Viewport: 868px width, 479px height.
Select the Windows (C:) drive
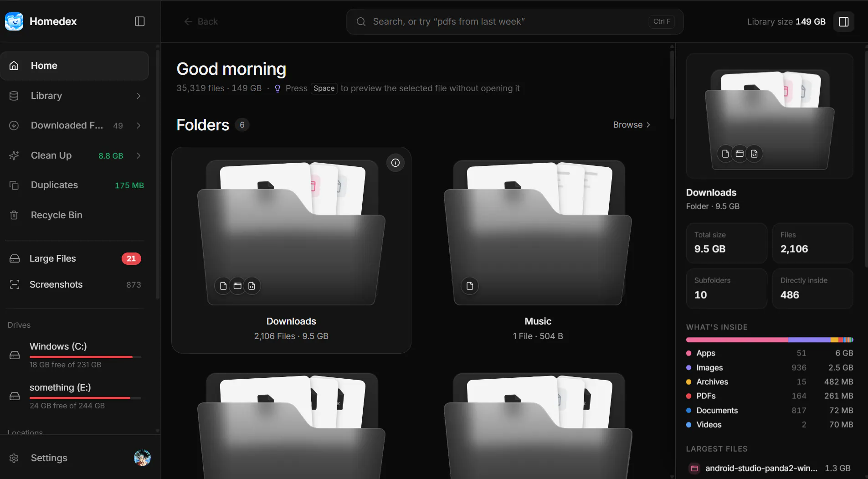click(75, 355)
